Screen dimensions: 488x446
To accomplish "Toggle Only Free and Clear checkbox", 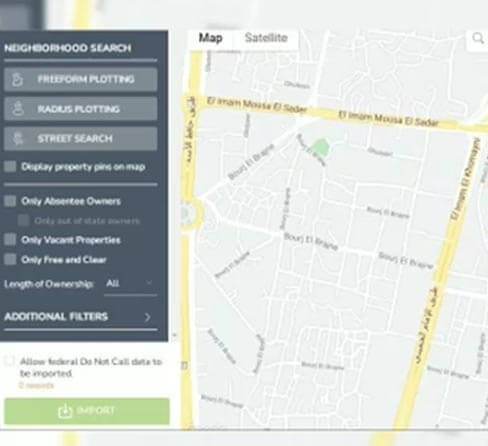I will (10, 259).
